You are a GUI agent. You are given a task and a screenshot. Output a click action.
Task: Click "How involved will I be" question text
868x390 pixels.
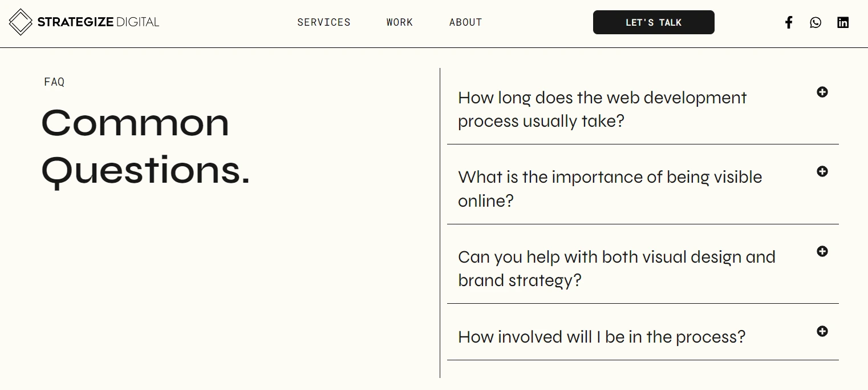(x=601, y=337)
